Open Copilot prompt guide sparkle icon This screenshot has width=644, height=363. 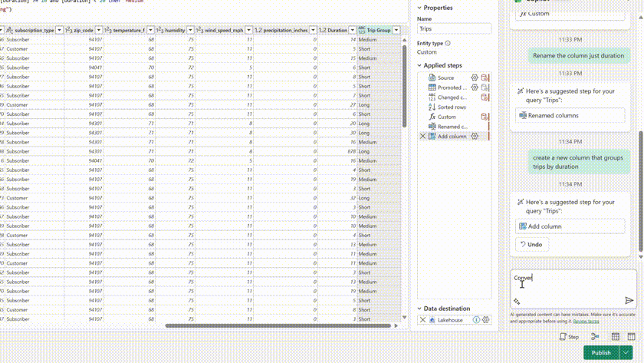point(517,302)
